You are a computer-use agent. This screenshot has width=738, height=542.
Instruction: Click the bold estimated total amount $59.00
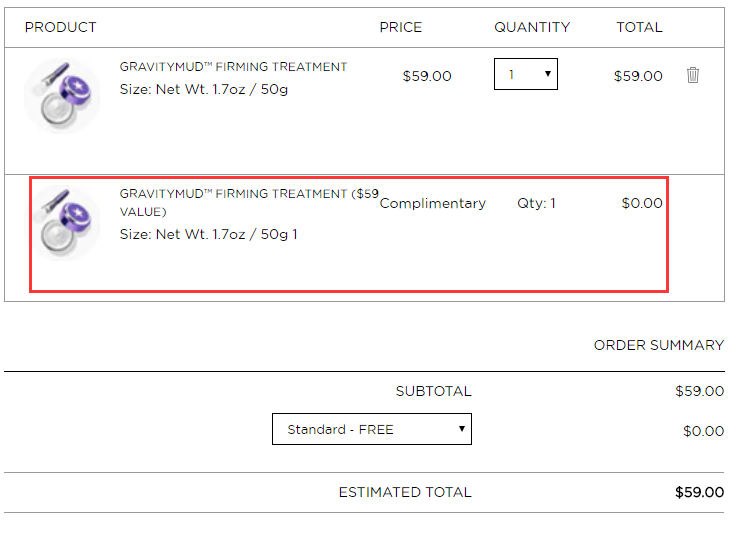pyautogui.click(x=699, y=492)
